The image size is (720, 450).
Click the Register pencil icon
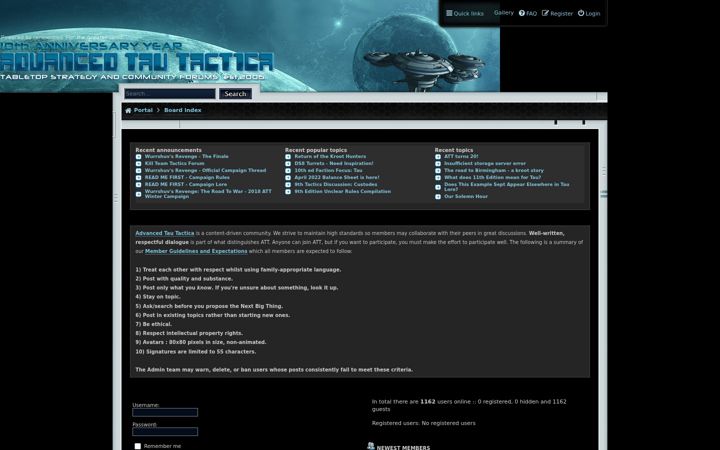[545, 13]
